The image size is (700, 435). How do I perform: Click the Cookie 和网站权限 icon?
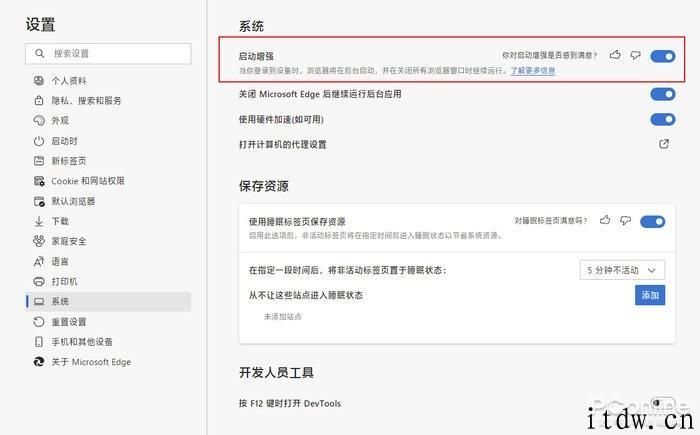click(39, 181)
